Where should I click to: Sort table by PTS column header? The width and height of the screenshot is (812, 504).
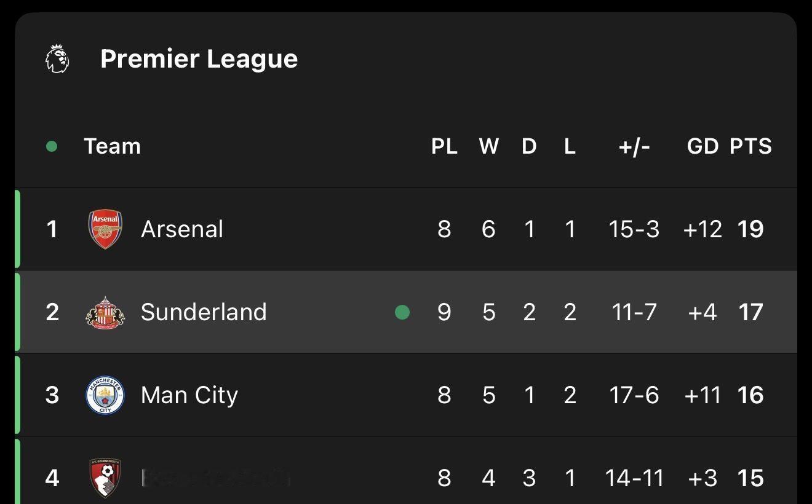(x=750, y=146)
